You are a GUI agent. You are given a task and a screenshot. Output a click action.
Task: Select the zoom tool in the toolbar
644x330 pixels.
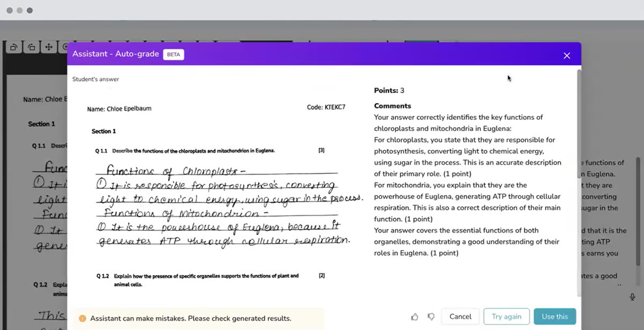coord(65,47)
